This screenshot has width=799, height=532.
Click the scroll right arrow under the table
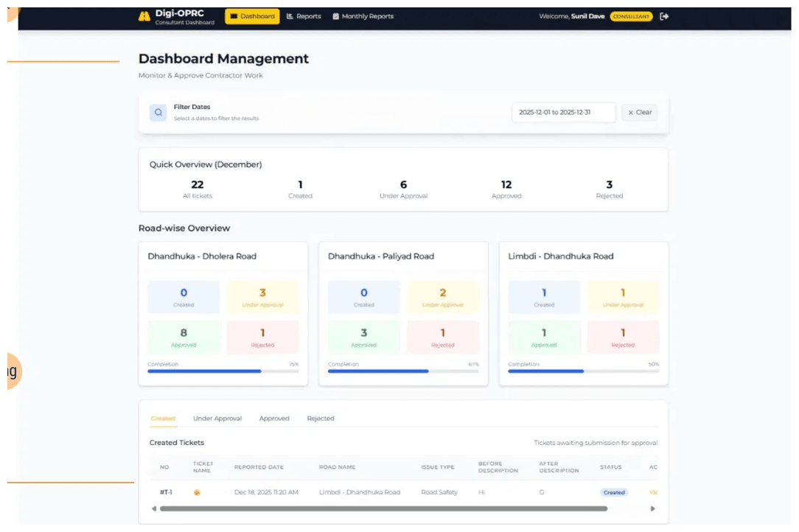[653, 508]
